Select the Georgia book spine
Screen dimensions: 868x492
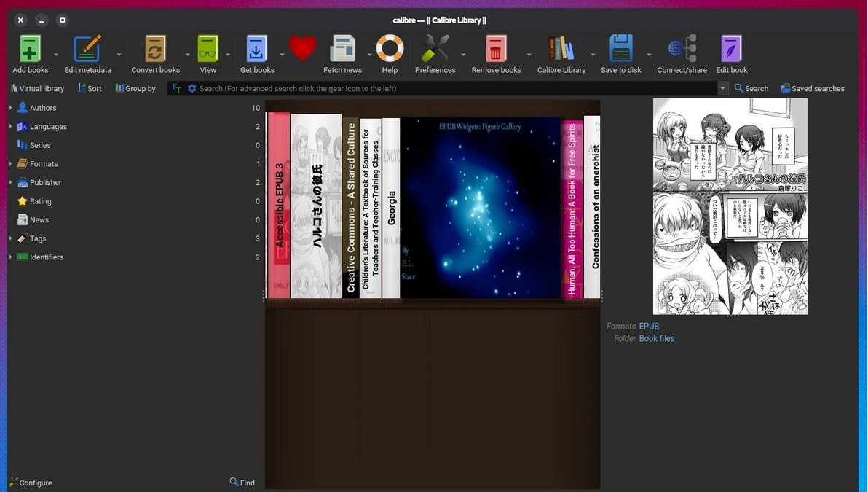[391, 208]
